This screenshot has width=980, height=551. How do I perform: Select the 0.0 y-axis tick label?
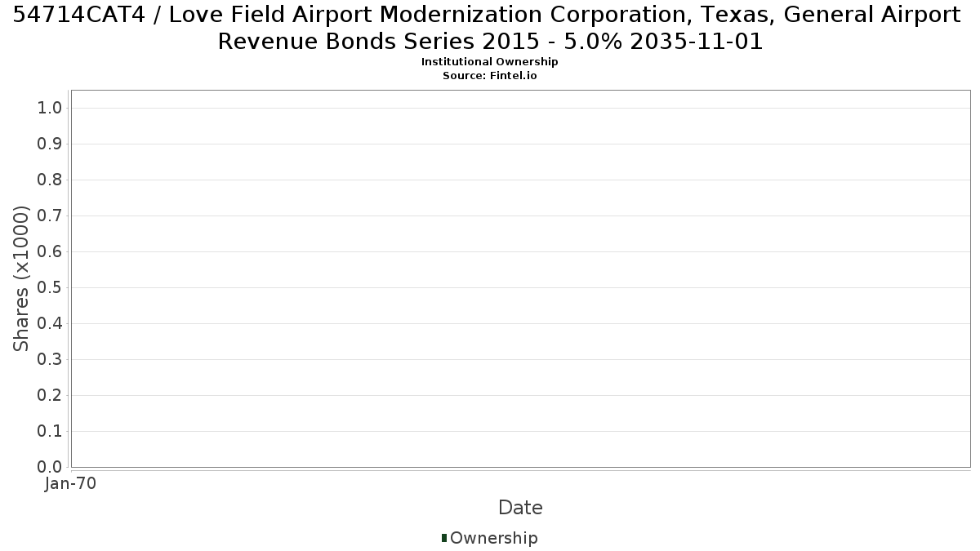(51, 467)
